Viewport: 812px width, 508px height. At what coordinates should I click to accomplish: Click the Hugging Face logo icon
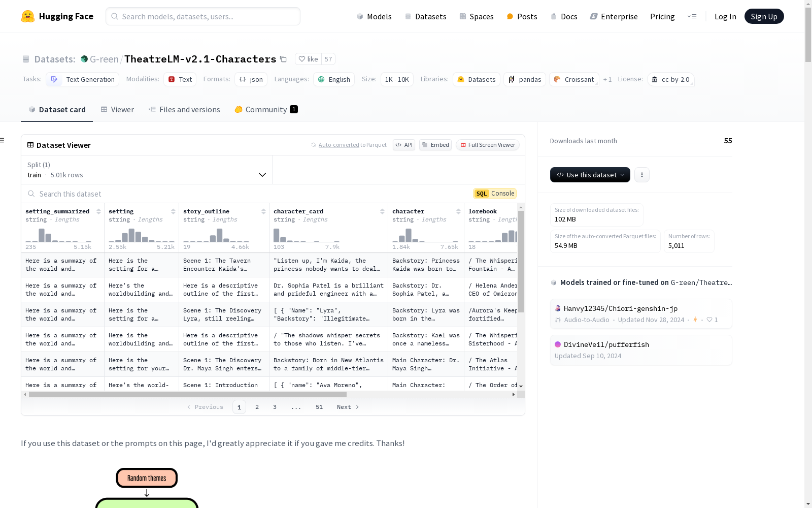pos(28,16)
